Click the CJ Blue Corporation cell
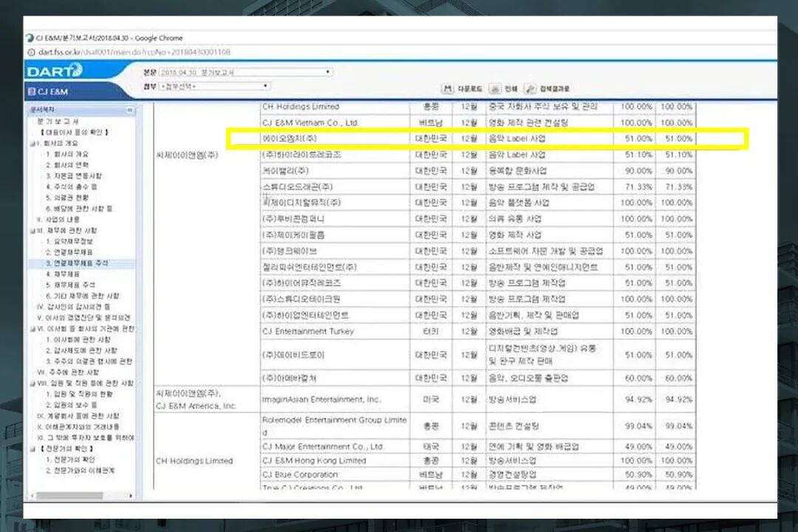 coord(335,474)
